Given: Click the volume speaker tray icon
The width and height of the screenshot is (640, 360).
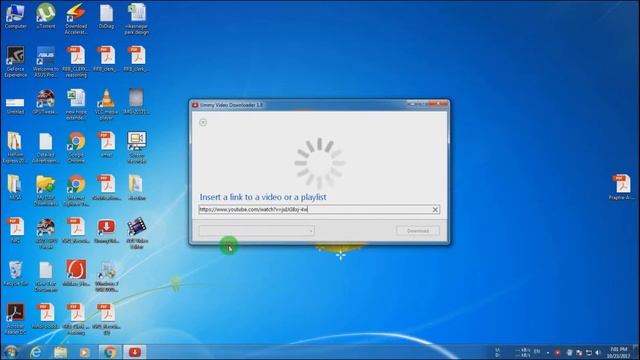Looking at the screenshot, I should 598,352.
